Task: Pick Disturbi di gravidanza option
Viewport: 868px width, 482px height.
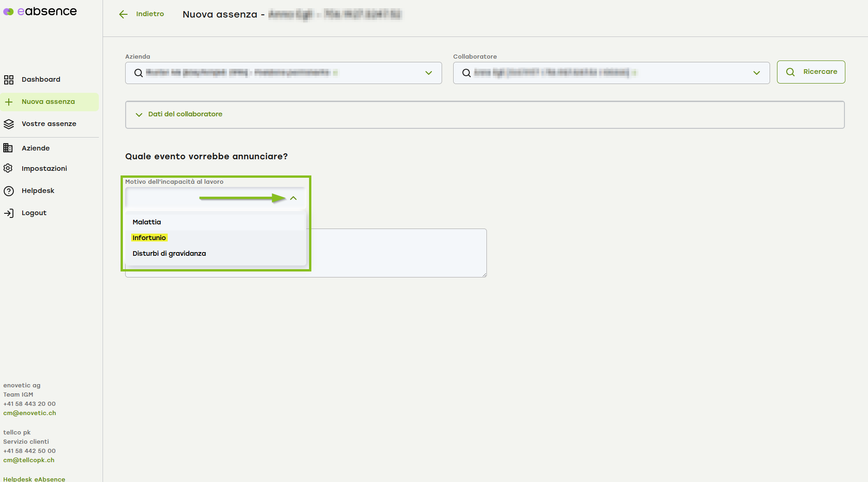Action: pos(169,253)
